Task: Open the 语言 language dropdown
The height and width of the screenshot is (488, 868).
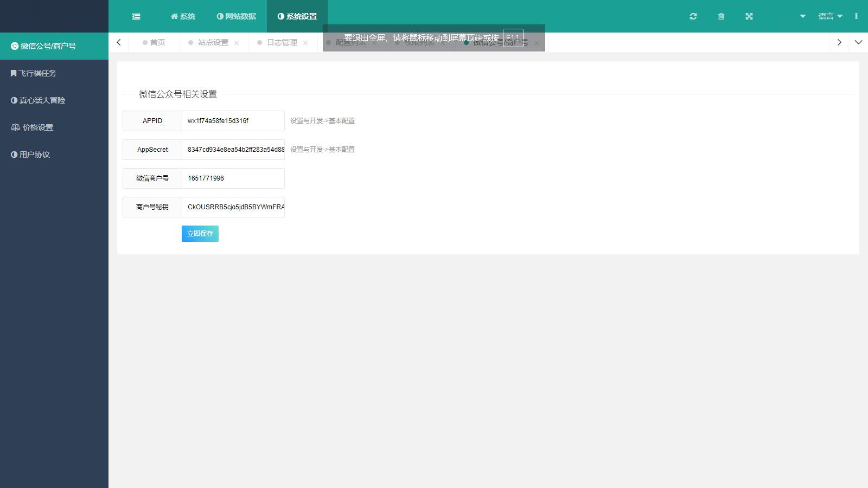Action: click(x=830, y=16)
